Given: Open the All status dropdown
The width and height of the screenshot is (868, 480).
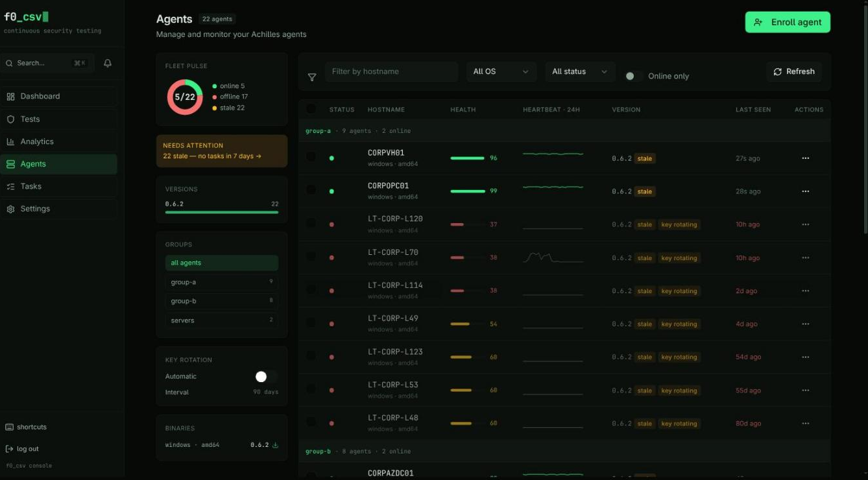Looking at the screenshot, I should [x=580, y=71].
